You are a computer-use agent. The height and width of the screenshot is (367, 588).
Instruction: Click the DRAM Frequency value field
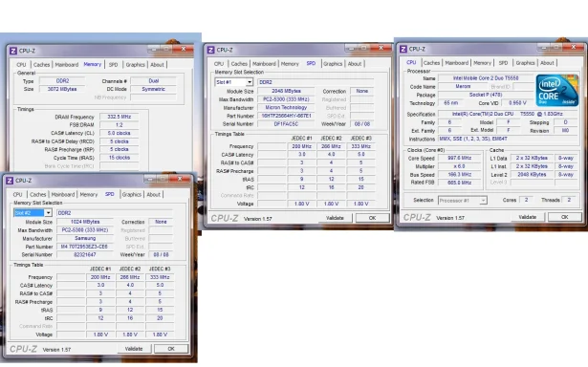click(x=120, y=117)
